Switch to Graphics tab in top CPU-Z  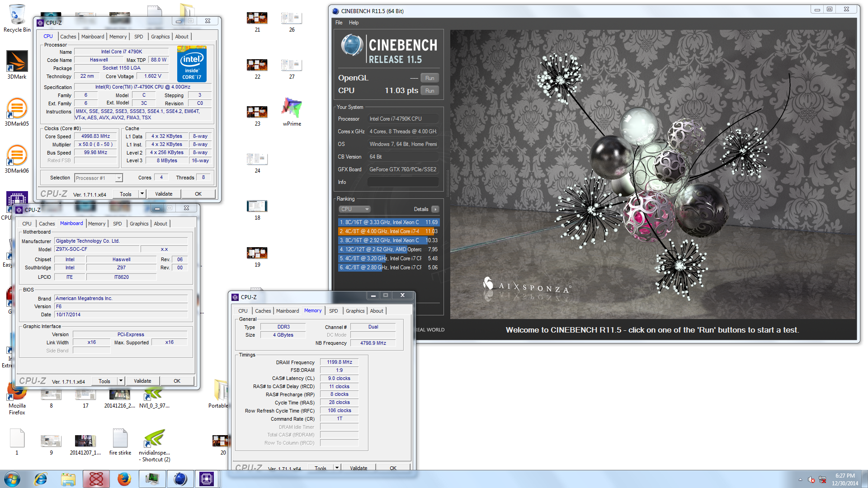pyautogui.click(x=160, y=37)
